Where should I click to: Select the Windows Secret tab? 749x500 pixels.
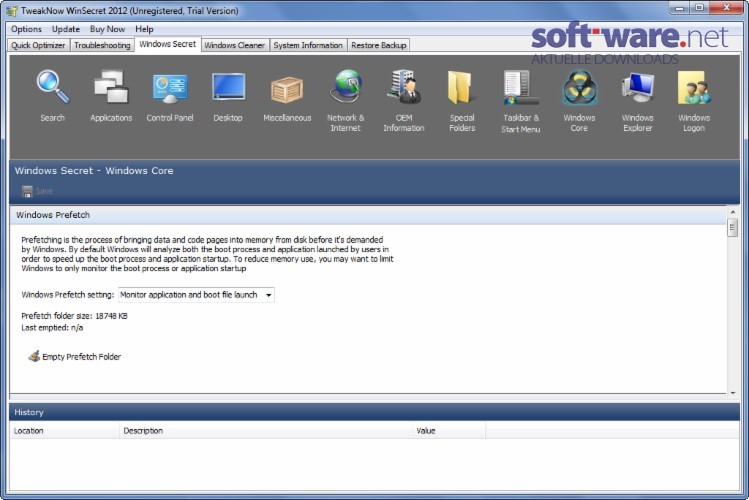168,44
